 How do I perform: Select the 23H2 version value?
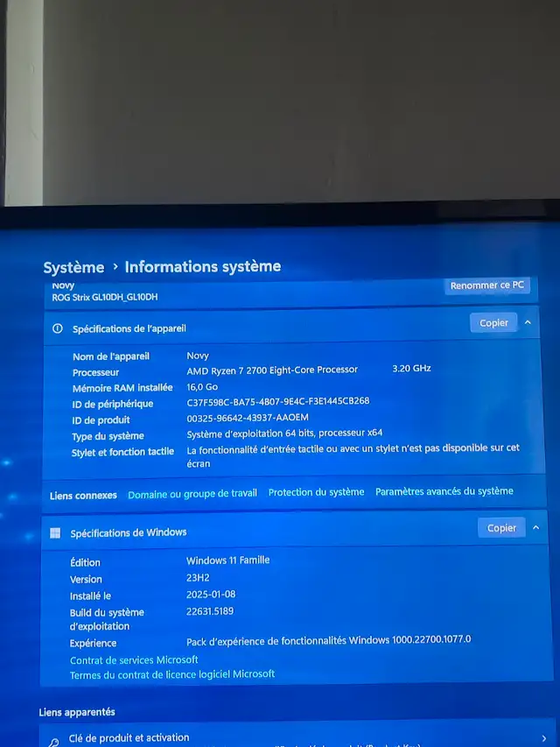(x=198, y=577)
